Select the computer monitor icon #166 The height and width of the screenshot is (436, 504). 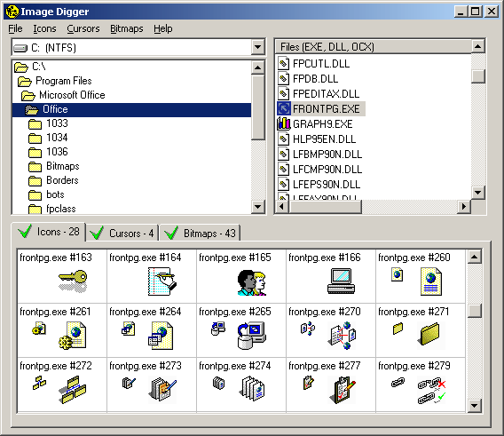point(341,281)
